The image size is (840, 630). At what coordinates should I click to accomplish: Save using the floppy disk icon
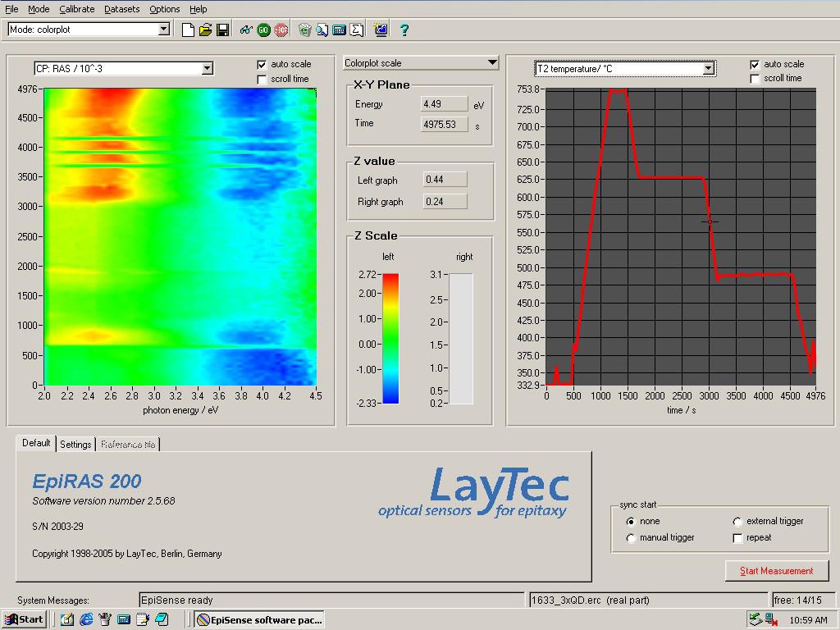pyautogui.click(x=223, y=30)
